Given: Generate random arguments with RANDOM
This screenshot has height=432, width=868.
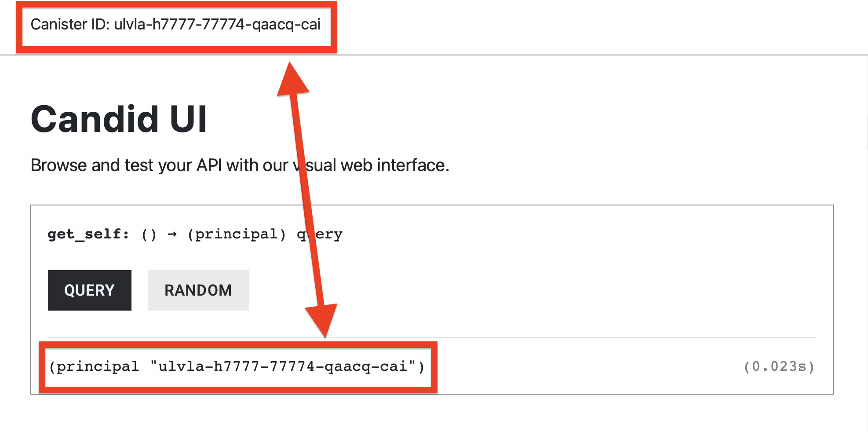Looking at the screenshot, I should tap(198, 290).
